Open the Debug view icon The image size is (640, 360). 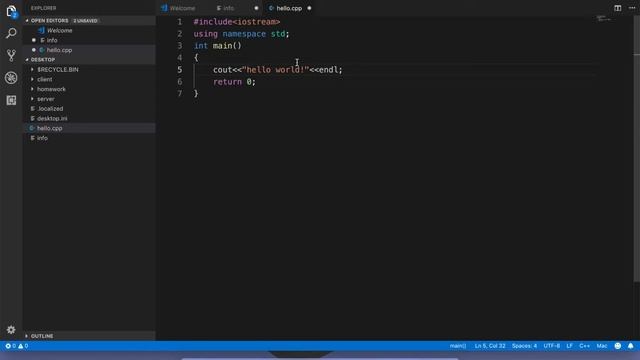(x=11, y=78)
